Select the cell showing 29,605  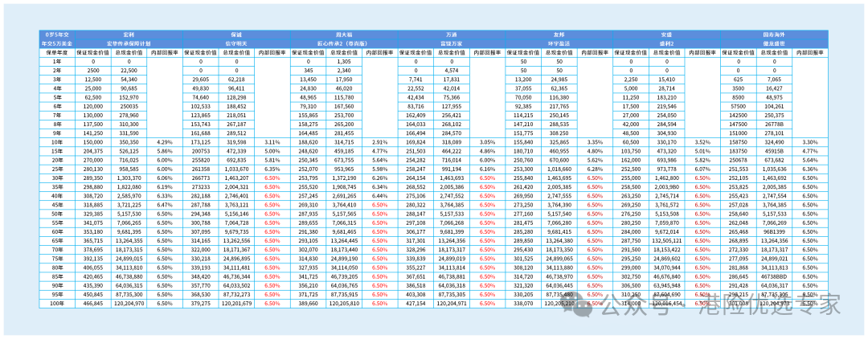click(x=201, y=79)
